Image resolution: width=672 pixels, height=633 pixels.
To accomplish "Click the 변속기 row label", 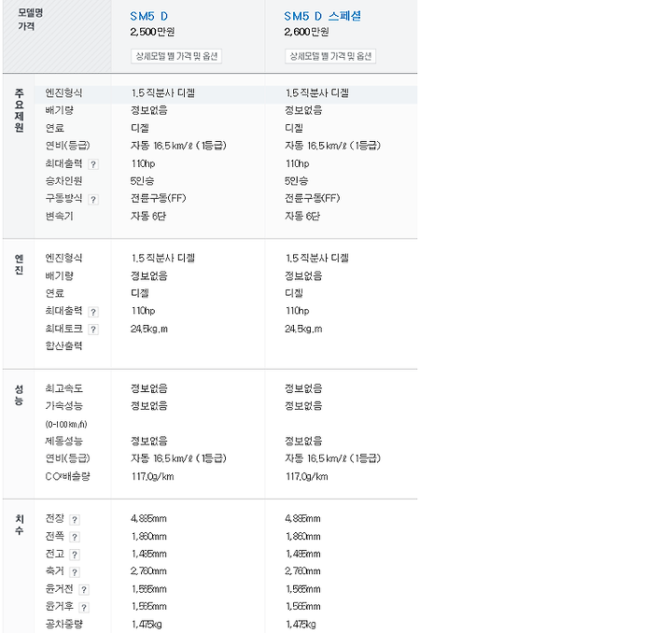I will (59, 216).
